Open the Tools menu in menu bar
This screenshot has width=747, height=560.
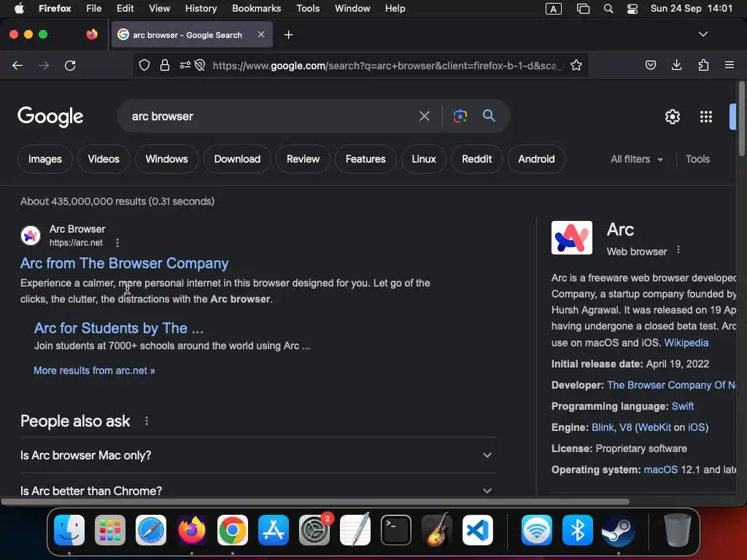(x=308, y=8)
